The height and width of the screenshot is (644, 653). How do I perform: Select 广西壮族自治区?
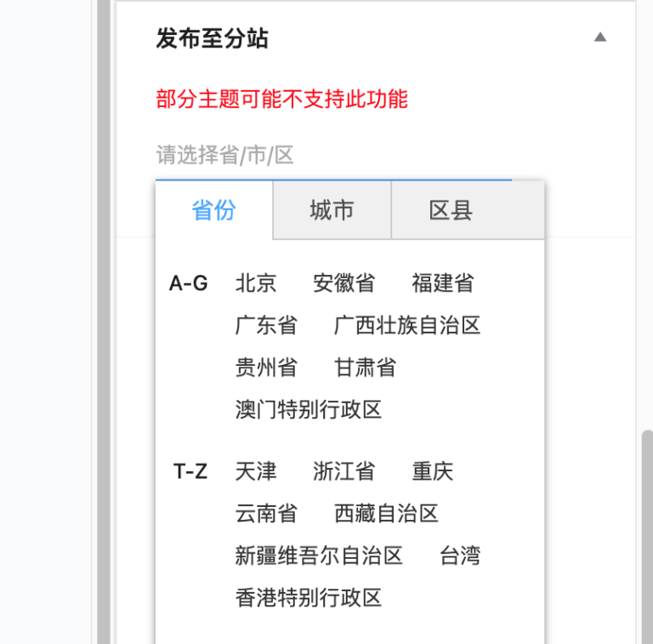point(407,326)
